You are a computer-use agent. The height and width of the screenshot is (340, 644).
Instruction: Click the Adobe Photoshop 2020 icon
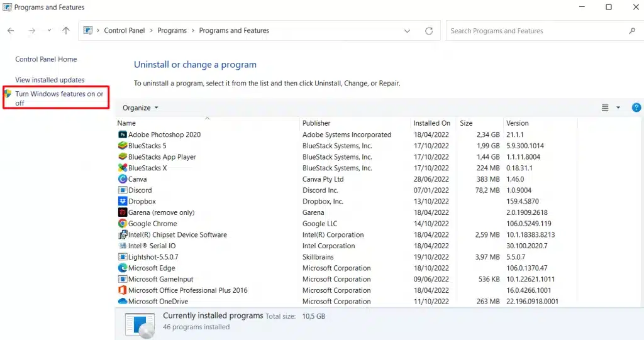(x=123, y=134)
